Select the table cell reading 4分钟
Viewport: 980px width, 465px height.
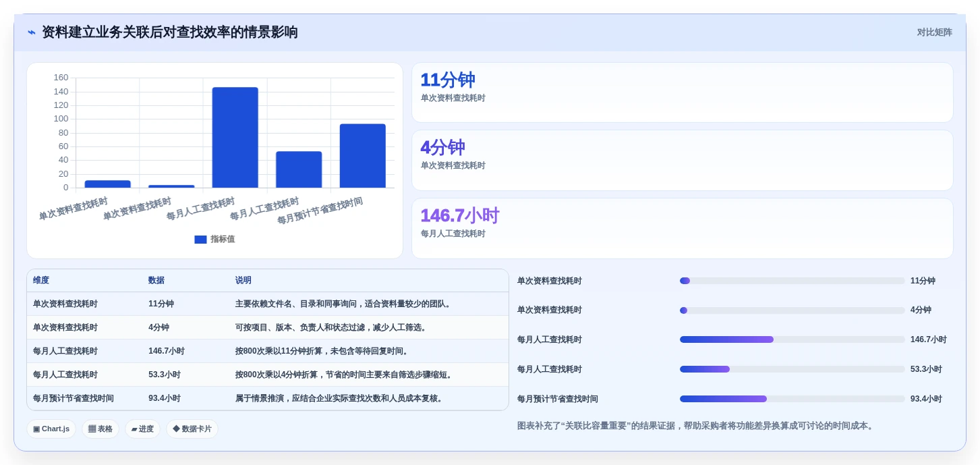tap(158, 328)
